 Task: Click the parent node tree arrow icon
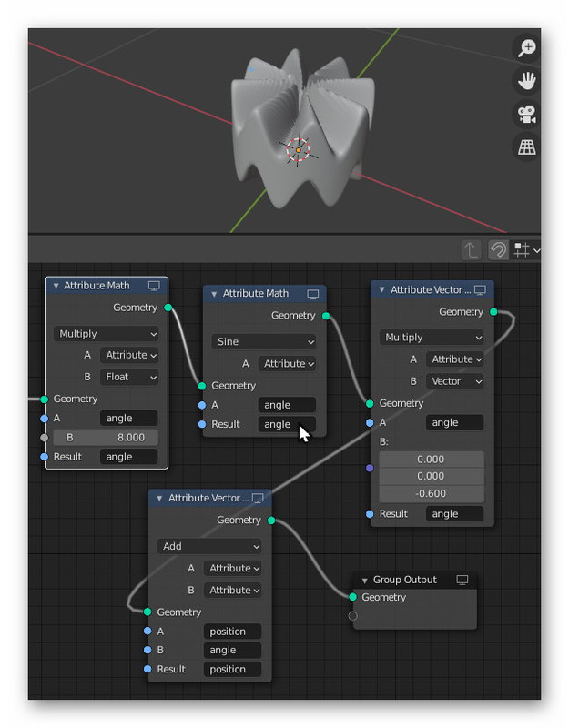(x=471, y=249)
